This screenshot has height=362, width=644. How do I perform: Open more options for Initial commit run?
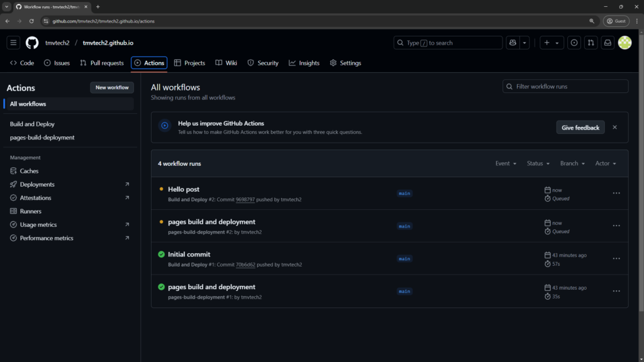pyautogui.click(x=616, y=258)
